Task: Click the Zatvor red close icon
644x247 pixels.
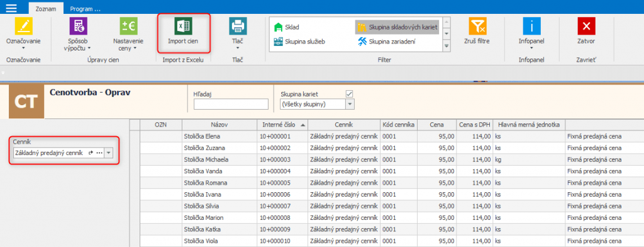Action: [x=586, y=26]
